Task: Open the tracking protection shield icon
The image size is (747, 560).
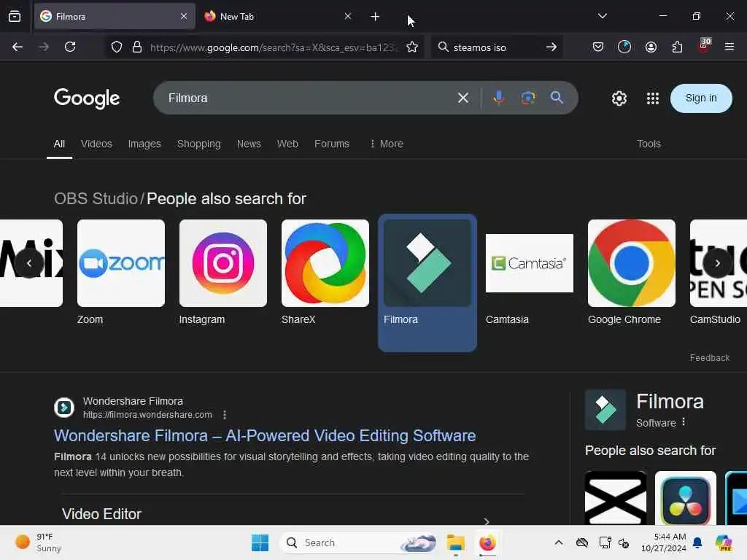Action: (117, 47)
